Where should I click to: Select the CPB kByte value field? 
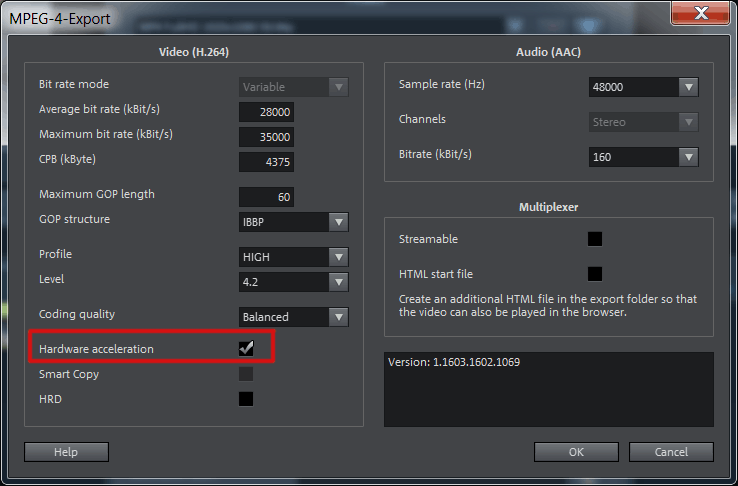click(x=266, y=162)
